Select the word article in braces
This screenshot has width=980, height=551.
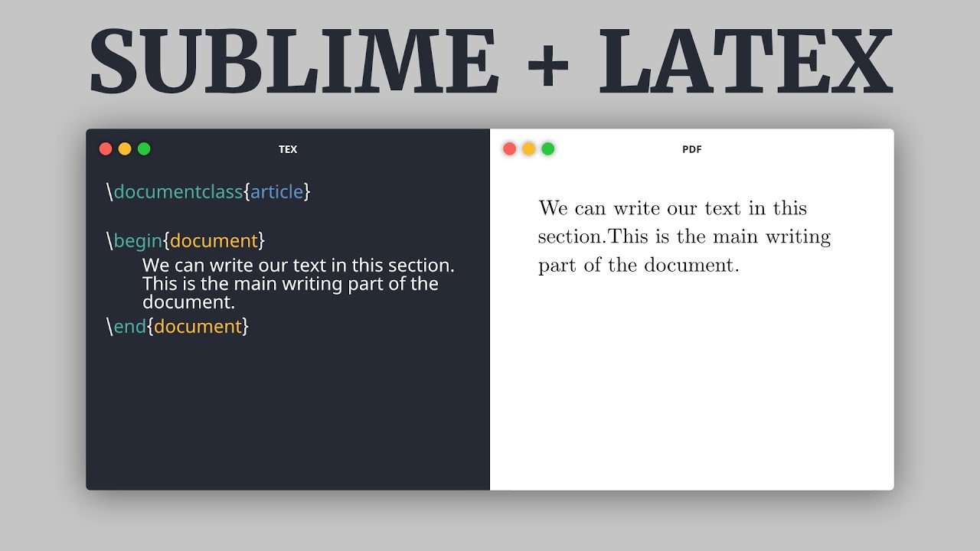pyautogui.click(x=277, y=191)
